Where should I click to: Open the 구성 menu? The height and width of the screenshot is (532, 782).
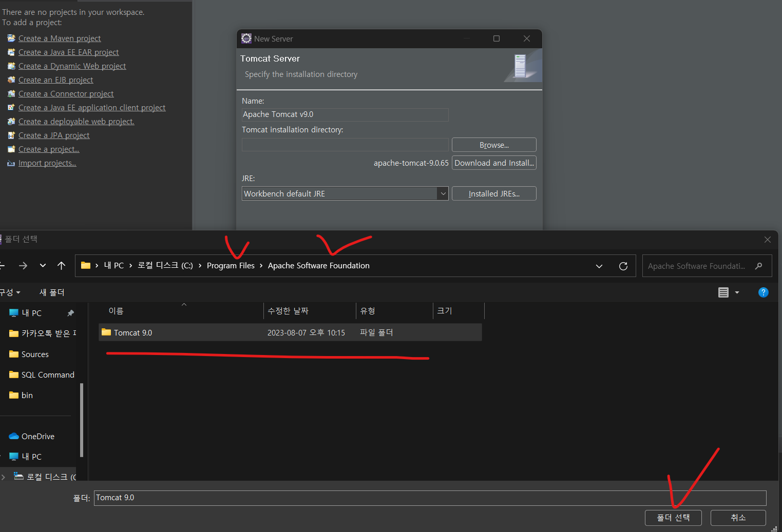(x=10, y=292)
